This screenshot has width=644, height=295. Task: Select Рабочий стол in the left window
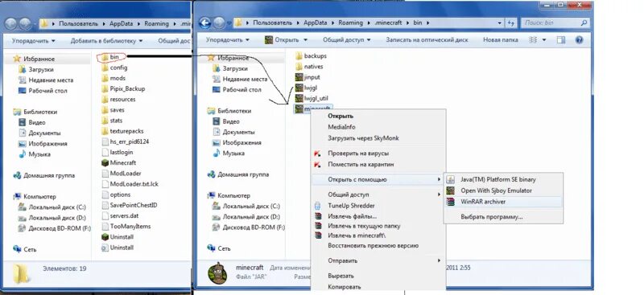click(47, 91)
